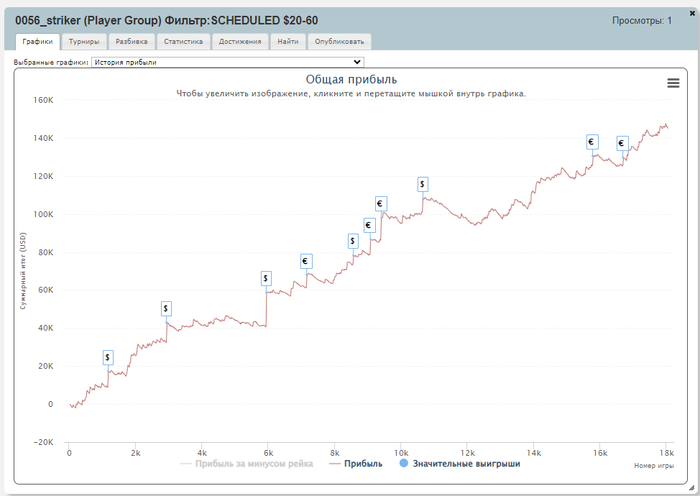700x496 pixels.
Task: Click the last euro win flag near 17k
Action: (622, 143)
